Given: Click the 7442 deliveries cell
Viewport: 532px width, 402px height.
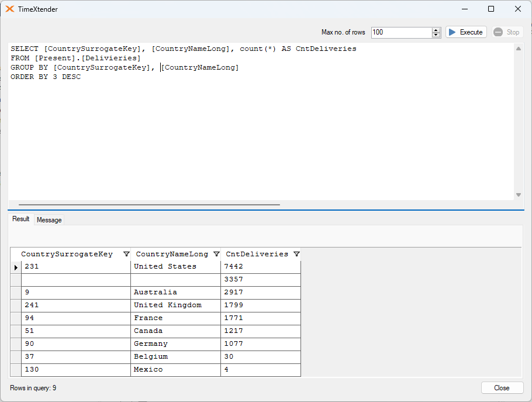Looking at the screenshot, I should point(261,267).
